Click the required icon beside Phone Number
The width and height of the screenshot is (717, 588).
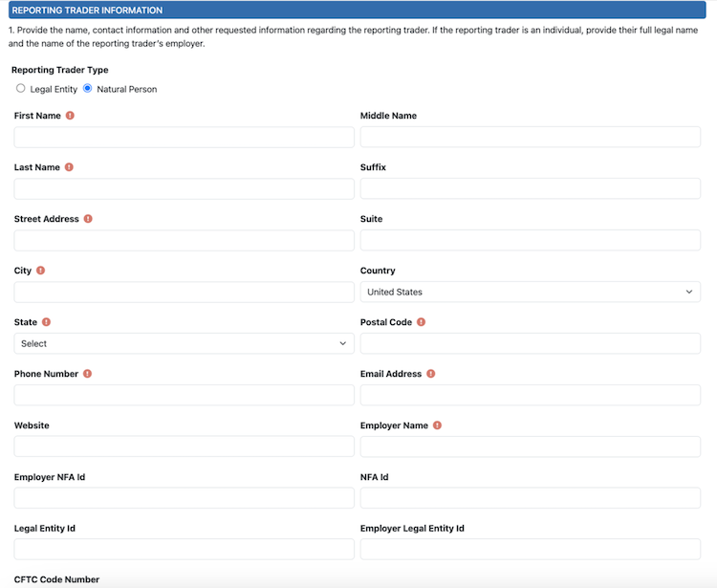pyautogui.click(x=87, y=374)
